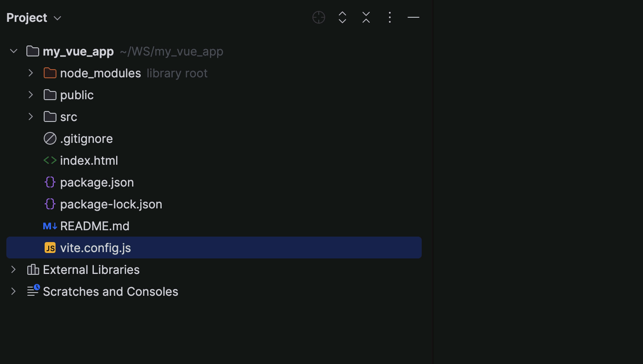Select the package-lock.json file
The width and height of the screenshot is (643, 364).
coord(111,204)
